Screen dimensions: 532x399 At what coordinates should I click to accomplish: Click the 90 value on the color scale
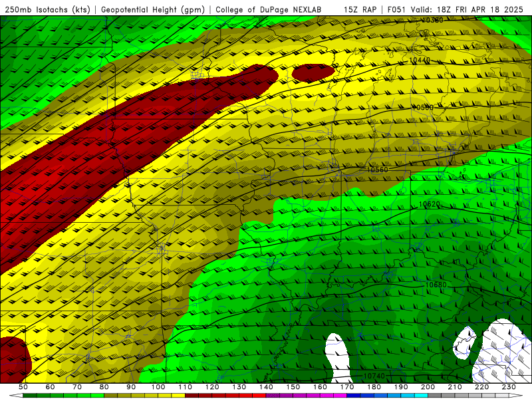131,387
